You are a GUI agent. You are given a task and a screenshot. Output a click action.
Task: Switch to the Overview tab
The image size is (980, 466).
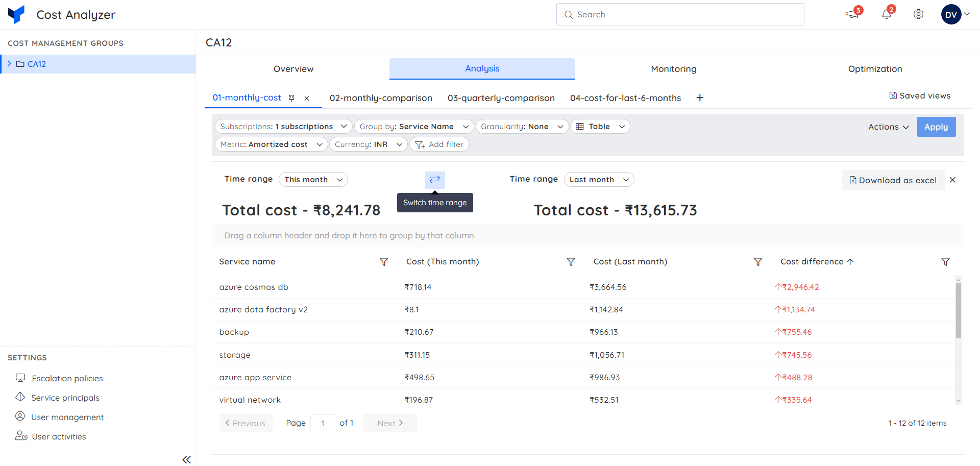pos(293,69)
